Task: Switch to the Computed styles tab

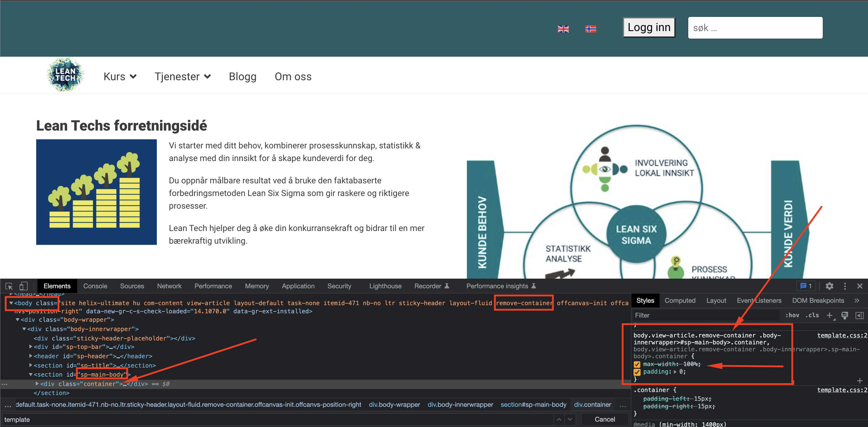Action: (x=680, y=301)
